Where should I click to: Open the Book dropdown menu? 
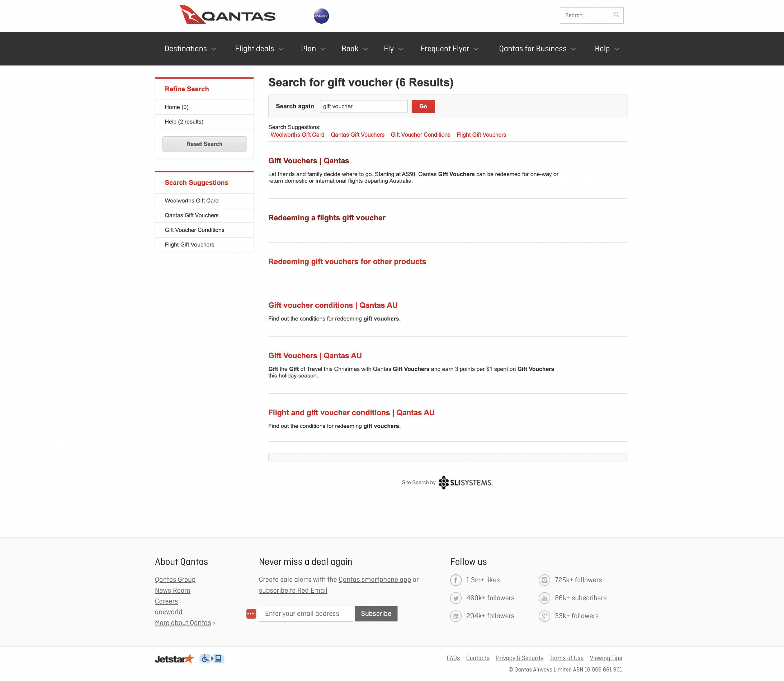[x=355, y=49]
